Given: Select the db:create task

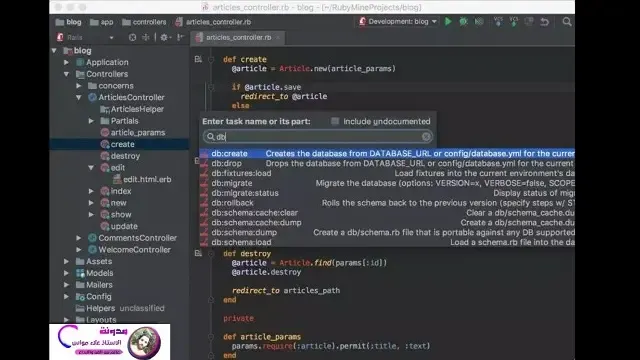Looking at the screenshot, I should 387,154.
